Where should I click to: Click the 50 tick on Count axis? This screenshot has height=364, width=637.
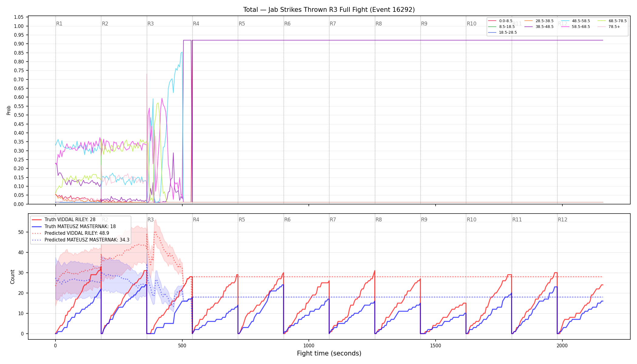(x=21, y=232)
